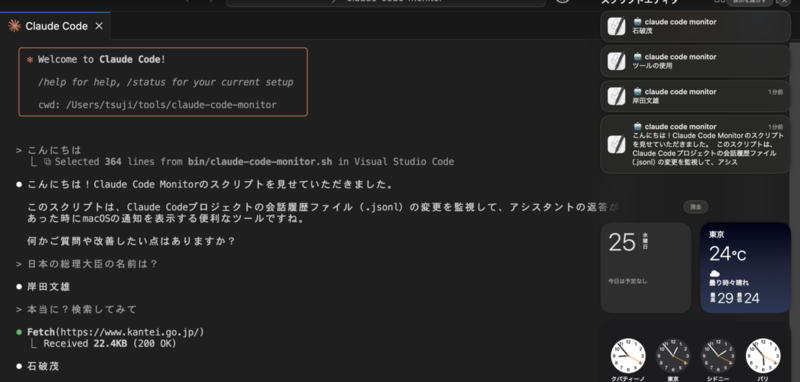The height and width of the screenshot is (382, 800).
Task: Click the robot emoji in the 岸田文雄 notification title
Action: [x=637, y=92]
